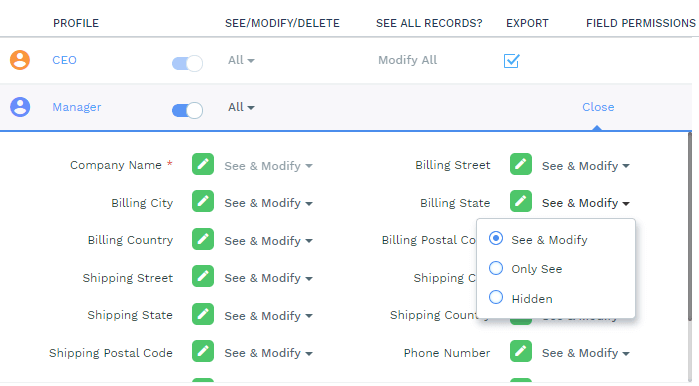Uncheck the Export checkbox for CEO
Screen dimensions: 699x386
point(511,61)
